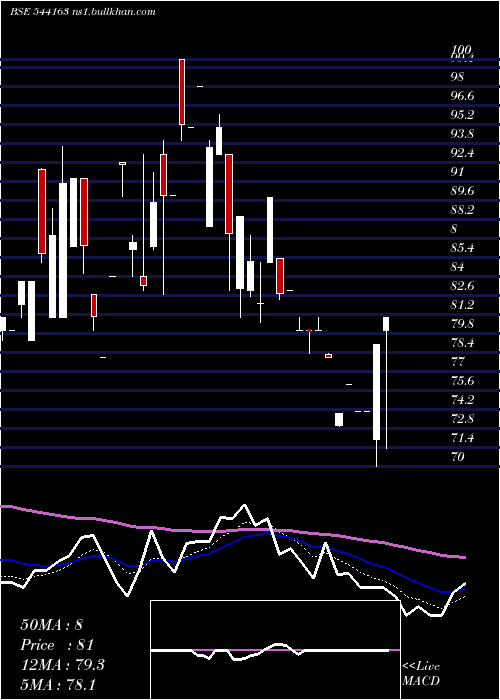
Task: Click inside the MACD inset panel
Action: (275, 650)
